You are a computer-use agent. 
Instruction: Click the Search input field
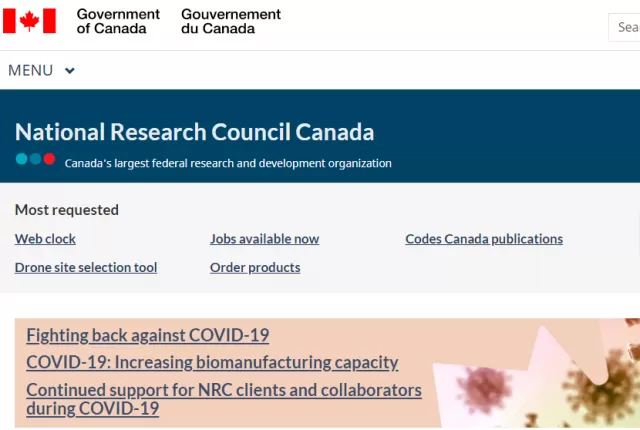[x=624, y=27]
